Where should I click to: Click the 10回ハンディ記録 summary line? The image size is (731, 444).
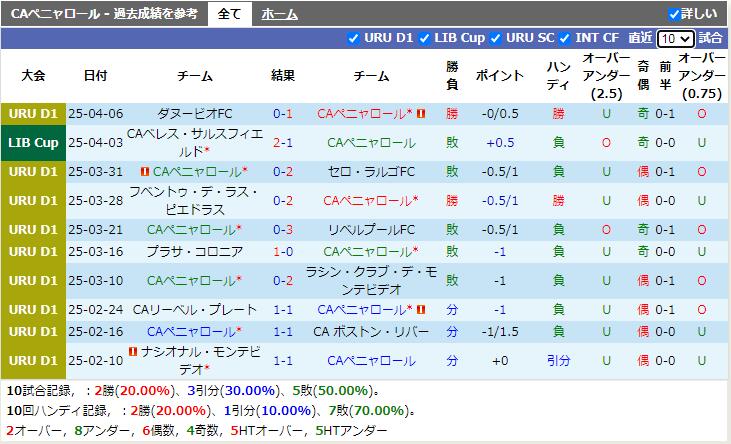211,411
